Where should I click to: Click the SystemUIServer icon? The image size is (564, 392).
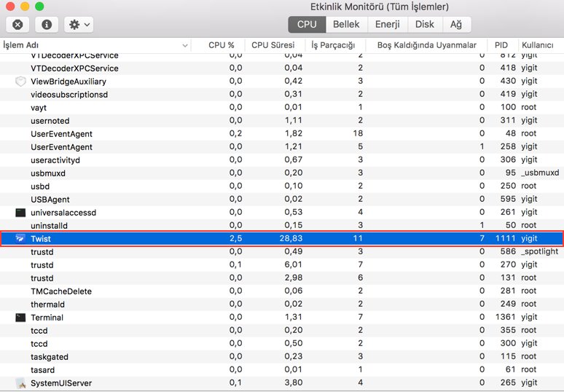20,383
